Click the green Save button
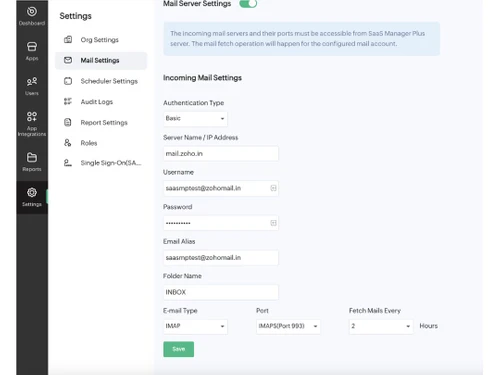The image size is (500, 375). 179,349
